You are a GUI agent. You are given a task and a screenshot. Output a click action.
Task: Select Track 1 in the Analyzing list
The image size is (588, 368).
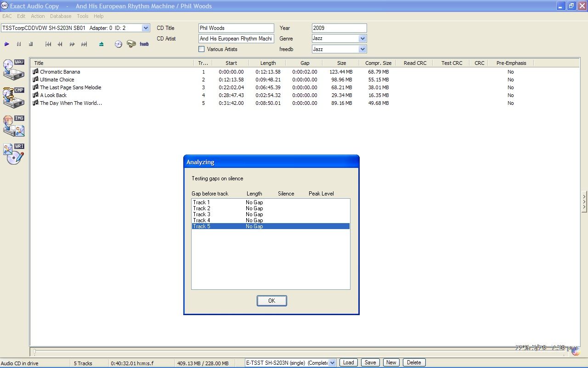[271, 202]
